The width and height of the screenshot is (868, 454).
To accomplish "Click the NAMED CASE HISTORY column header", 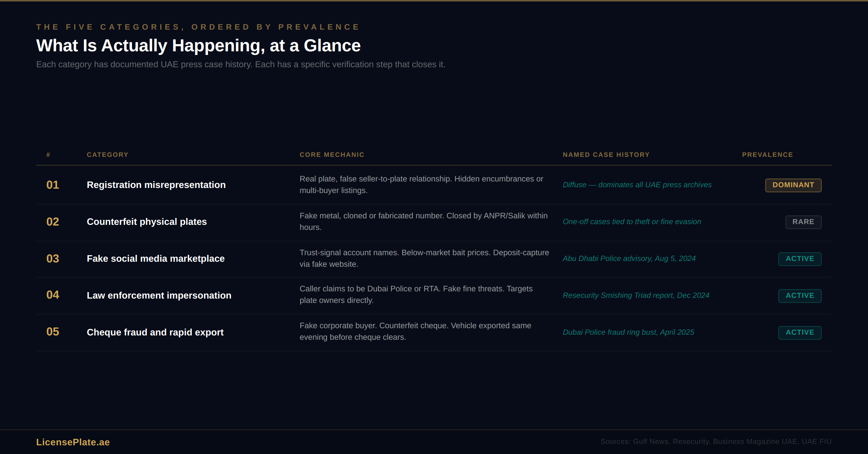I will tap(606, 155).
